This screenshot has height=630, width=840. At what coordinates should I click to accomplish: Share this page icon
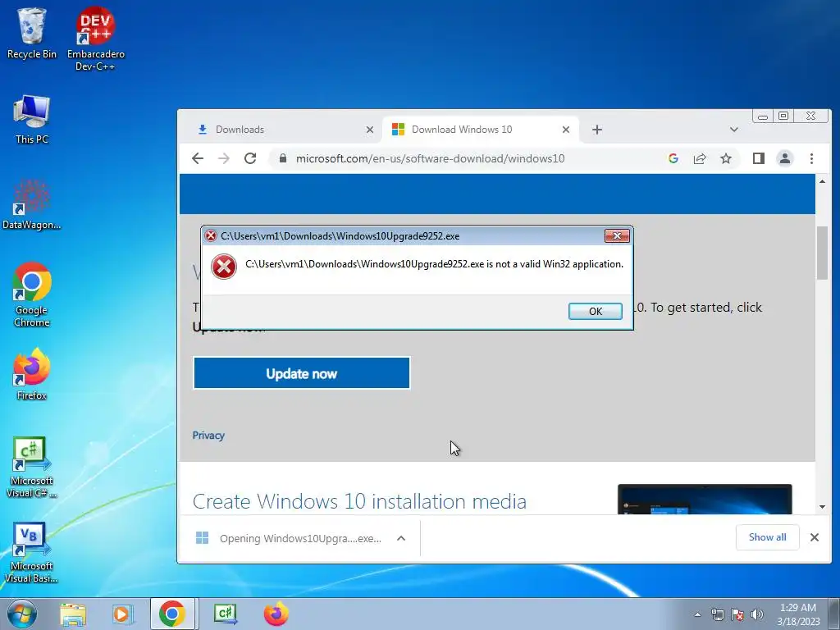point(700,158)
